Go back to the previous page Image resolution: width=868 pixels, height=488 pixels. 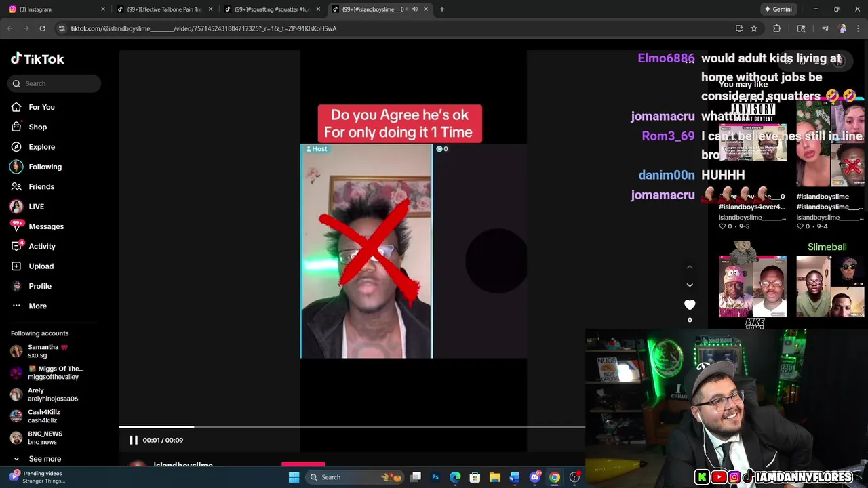9,28
